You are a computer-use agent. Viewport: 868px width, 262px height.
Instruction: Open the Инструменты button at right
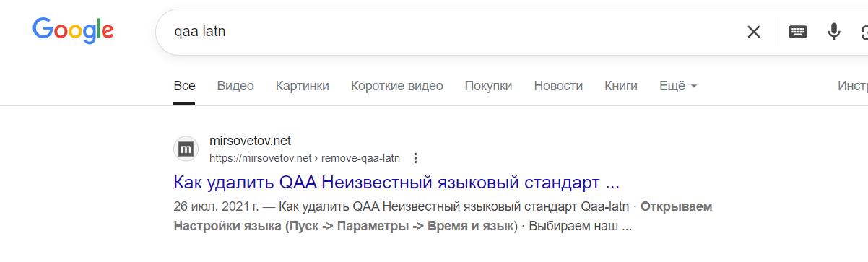coord(853,86)
